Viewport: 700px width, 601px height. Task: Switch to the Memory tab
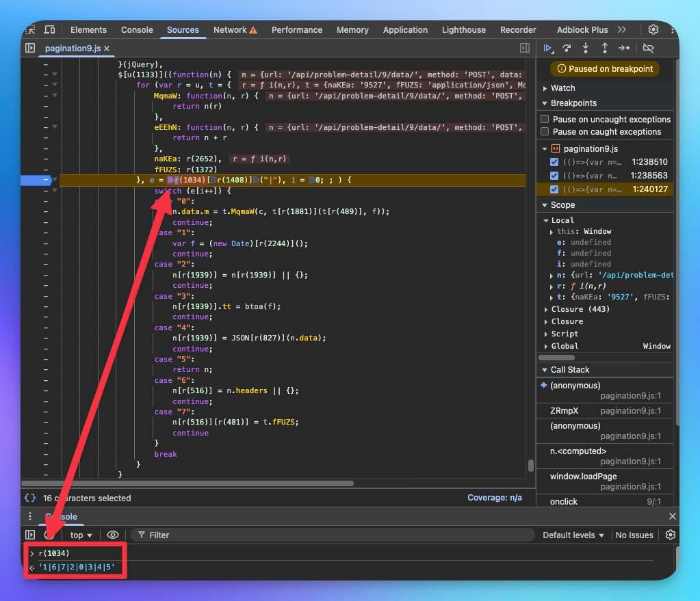click(x=352, y=30)
